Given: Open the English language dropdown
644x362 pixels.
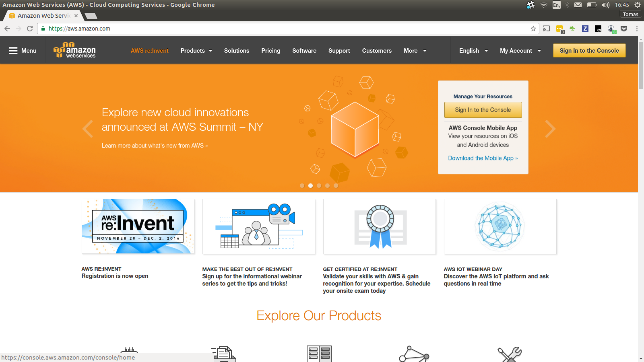Looking at the screenshot, I should 473,51.
